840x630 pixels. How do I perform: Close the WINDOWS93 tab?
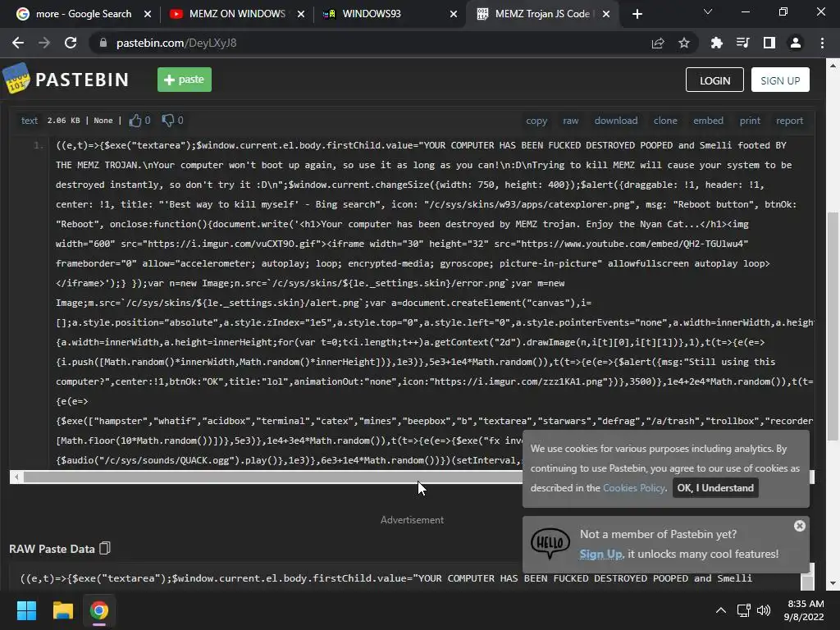pyautogui.click(x=454, y=14)
